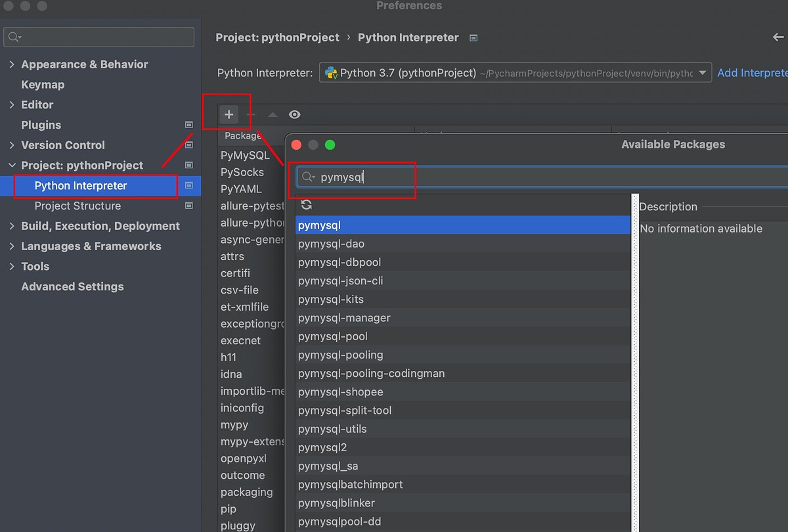The image size is (788, 532).
Task: Click the Python Interpreter breadcrumb settings icon
Action: pyautogui.click(x=473, y=37)
